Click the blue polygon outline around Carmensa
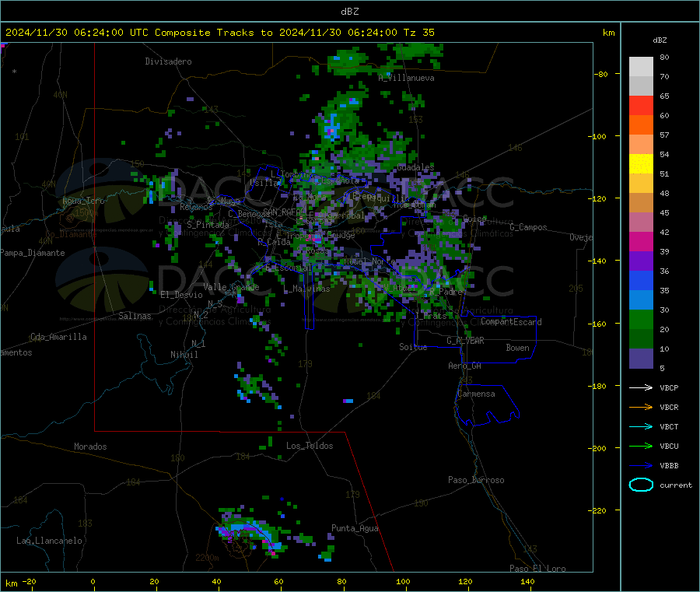The width and height of the screenshot is (700, 592). (487, 405)
